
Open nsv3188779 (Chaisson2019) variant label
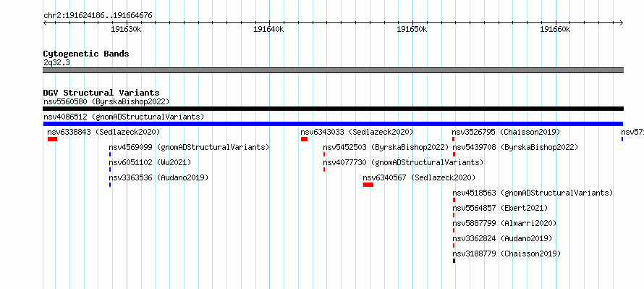tap(507, 254)
